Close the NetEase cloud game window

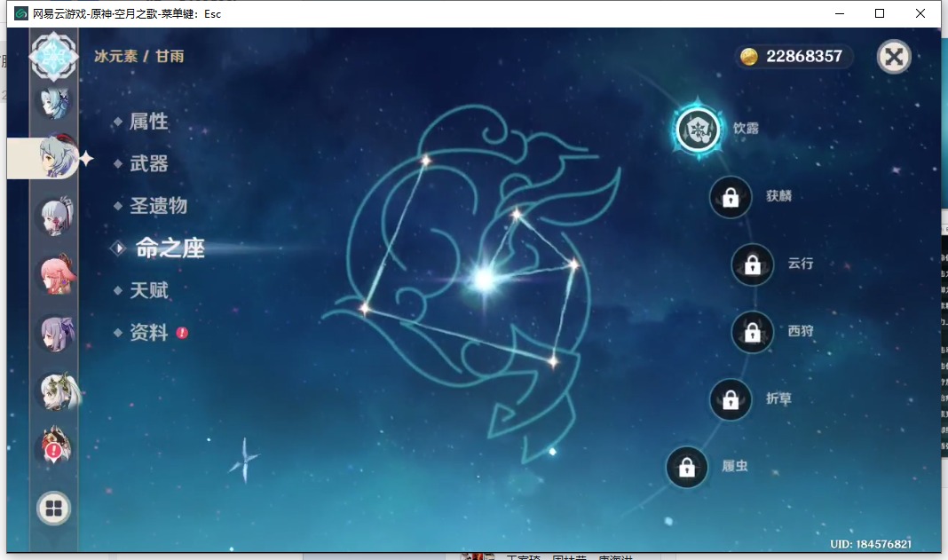point(920,13)
